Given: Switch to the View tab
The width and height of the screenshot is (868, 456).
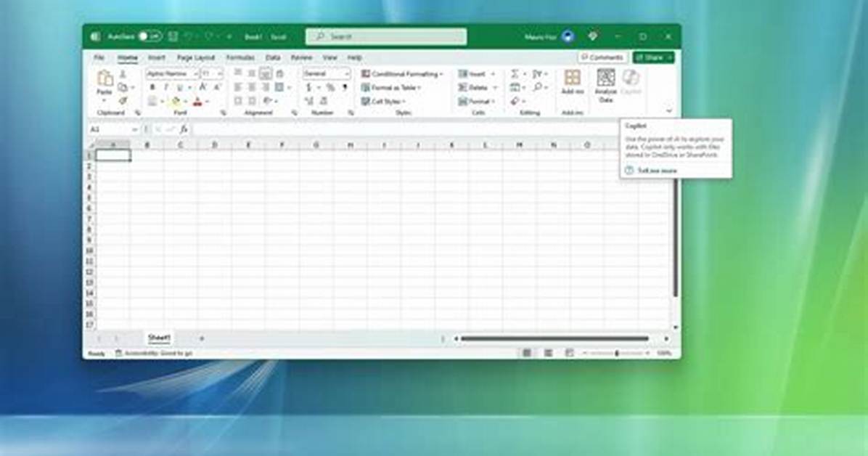Looking at the screenshot, I should [330, 57].
